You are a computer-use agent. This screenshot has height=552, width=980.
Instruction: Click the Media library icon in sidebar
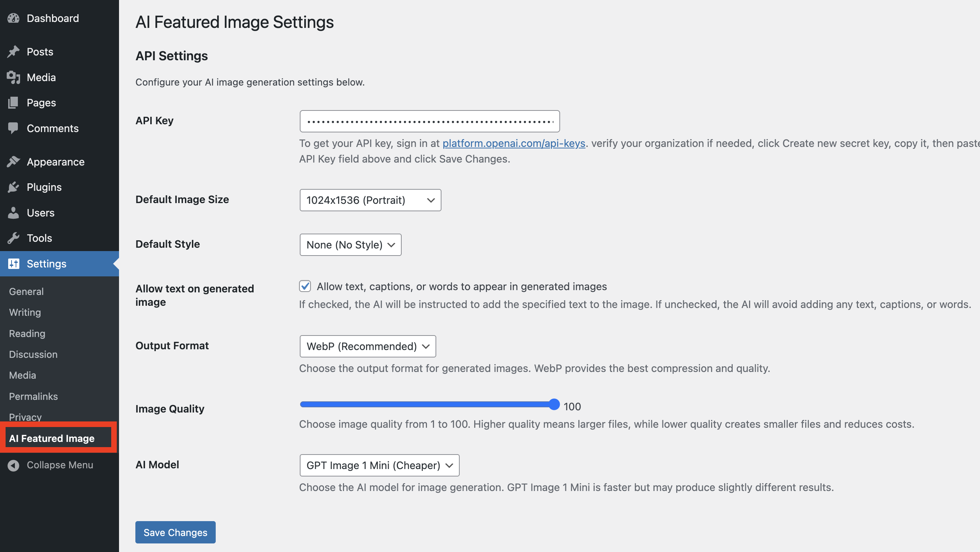point(13,77)
